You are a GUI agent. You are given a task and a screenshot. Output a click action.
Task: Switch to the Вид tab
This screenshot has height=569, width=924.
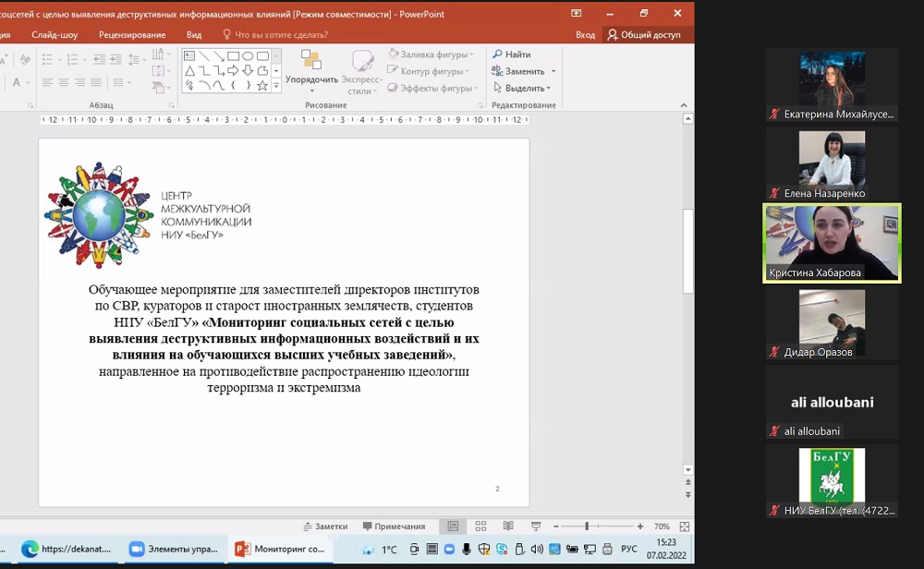tap(194, 35)
